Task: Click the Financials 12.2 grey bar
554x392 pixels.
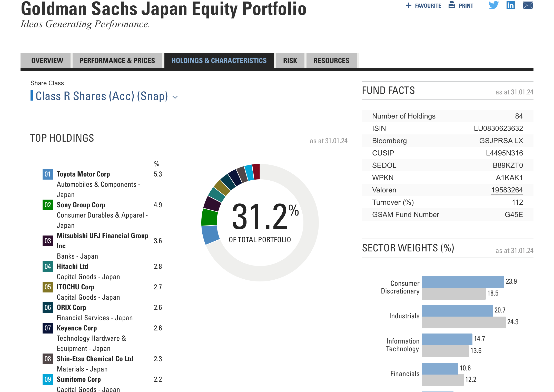Action: coord(443,380)
